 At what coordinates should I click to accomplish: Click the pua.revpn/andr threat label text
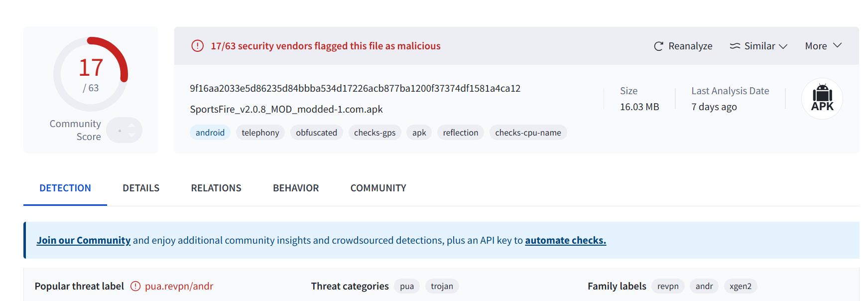179,286
